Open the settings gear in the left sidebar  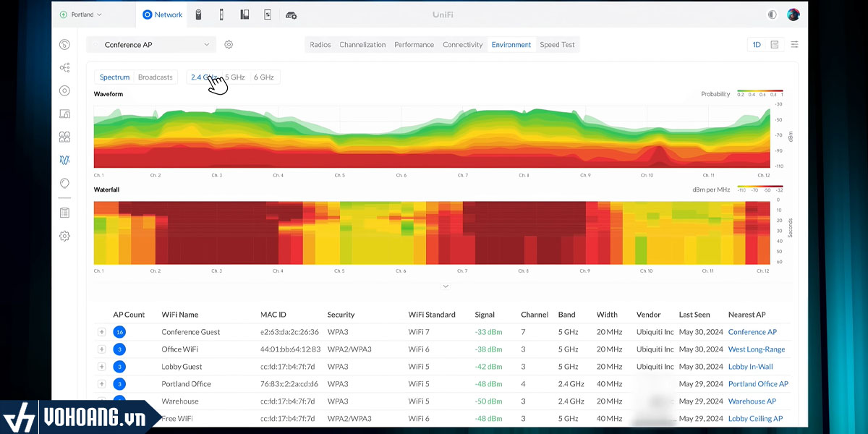64,236
